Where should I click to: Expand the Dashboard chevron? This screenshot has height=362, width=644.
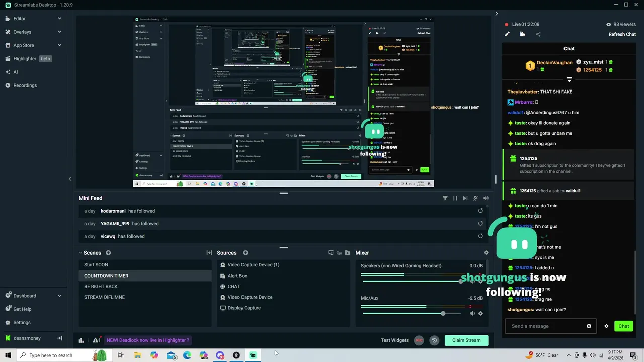pyautogui.click(x=59, y=296)
